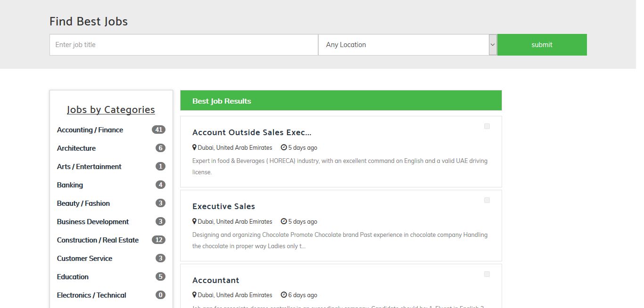
Task: Click clock icon on Accountant job
Action: pyautogui.click(x=283, y=295)
